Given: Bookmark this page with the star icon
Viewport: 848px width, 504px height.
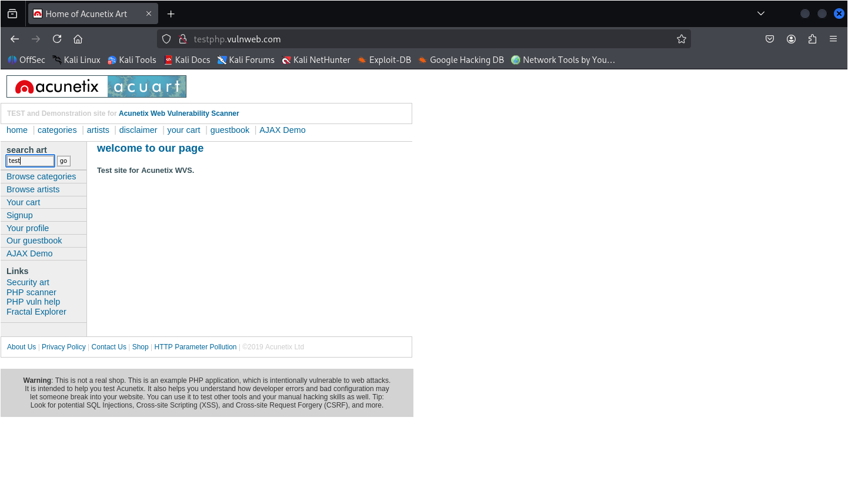Looking at the screenshot, I should [681, 39].
